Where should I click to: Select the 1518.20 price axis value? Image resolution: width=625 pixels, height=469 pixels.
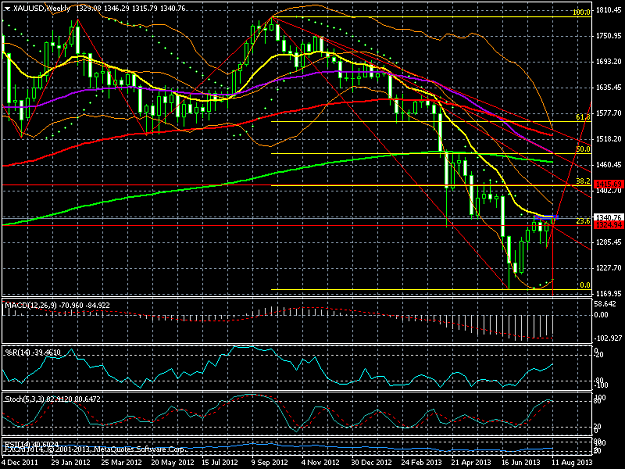[x=609, y=139]
